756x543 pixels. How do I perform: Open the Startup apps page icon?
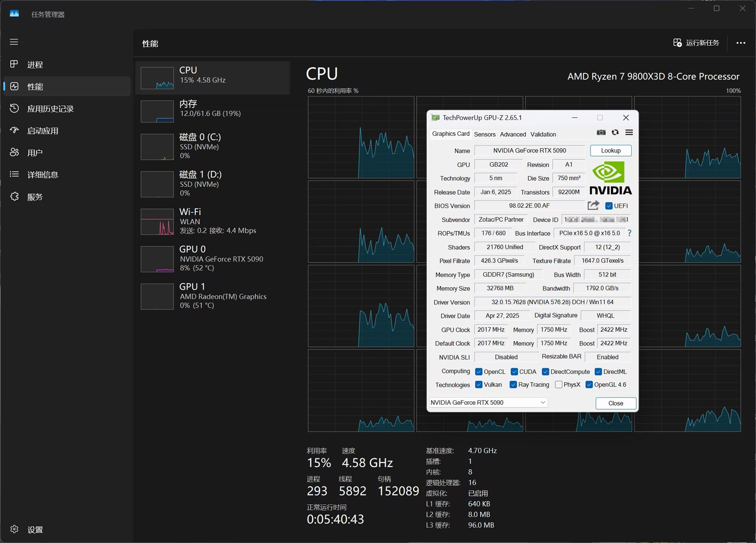[x=14, y=130]
